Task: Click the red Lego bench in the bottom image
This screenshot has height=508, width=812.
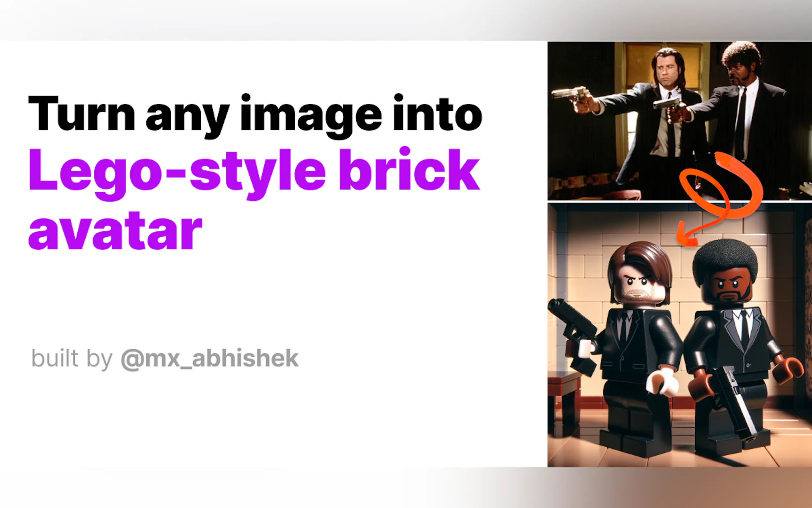Action: pyautogui.click(x=564, y=400)
